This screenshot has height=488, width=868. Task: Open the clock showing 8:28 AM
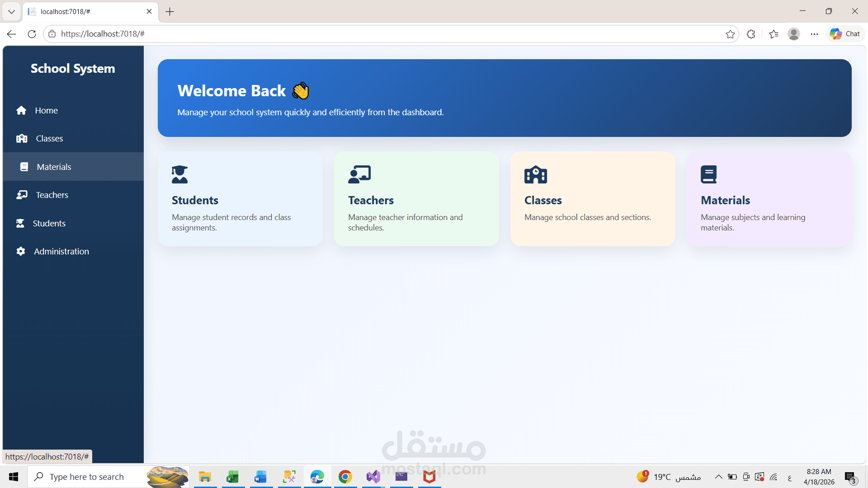(x=819, y=477)
